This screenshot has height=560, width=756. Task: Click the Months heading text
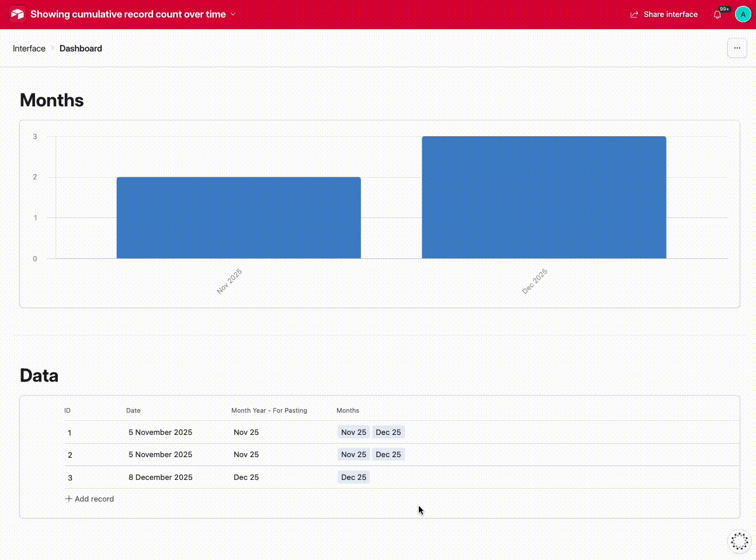coord(52,100)
